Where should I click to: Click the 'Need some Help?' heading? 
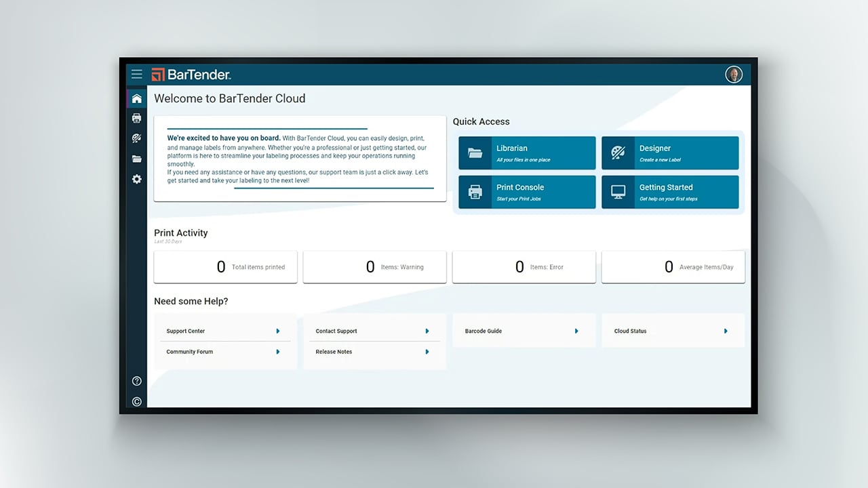coord(191,301)
